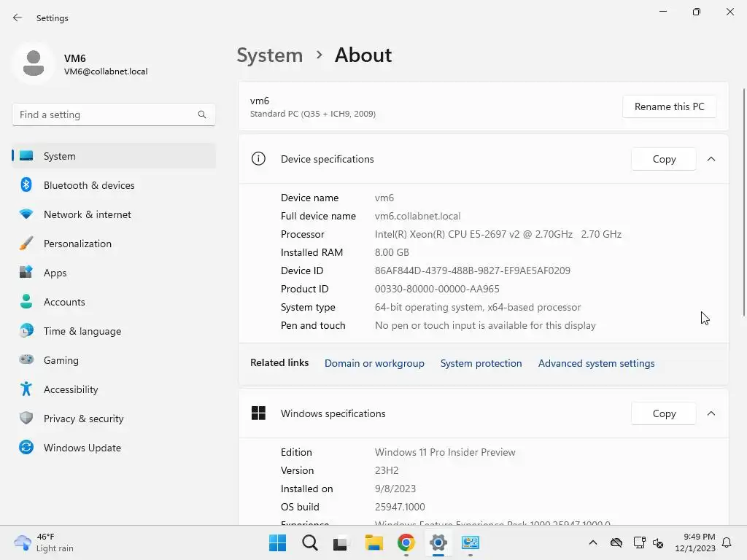Image resolution: width=747 pixels, height=560 pixels.
Task: Click the VM6@collabnet.local account email
Action: (x=106, y=71)
